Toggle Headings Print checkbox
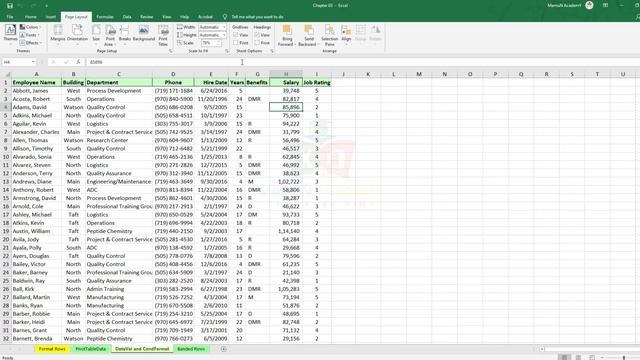The height and width of the screenshot is (360, 640). coord(257,43)
